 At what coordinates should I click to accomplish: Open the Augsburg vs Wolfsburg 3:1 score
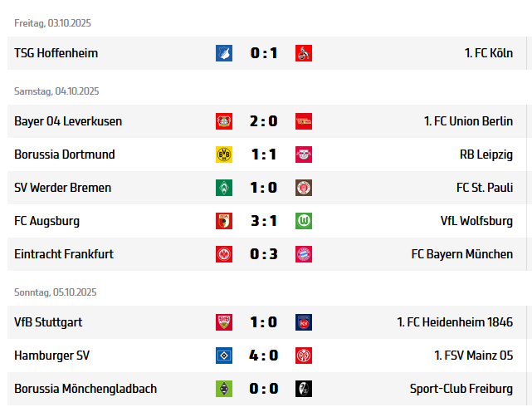click(264, 221)
